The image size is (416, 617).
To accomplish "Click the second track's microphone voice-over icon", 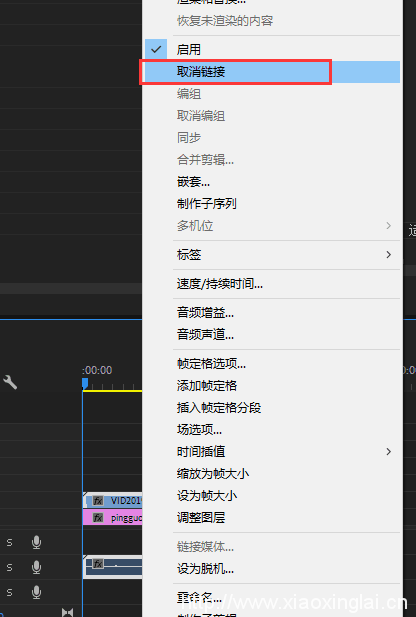I will pos(37,567).
